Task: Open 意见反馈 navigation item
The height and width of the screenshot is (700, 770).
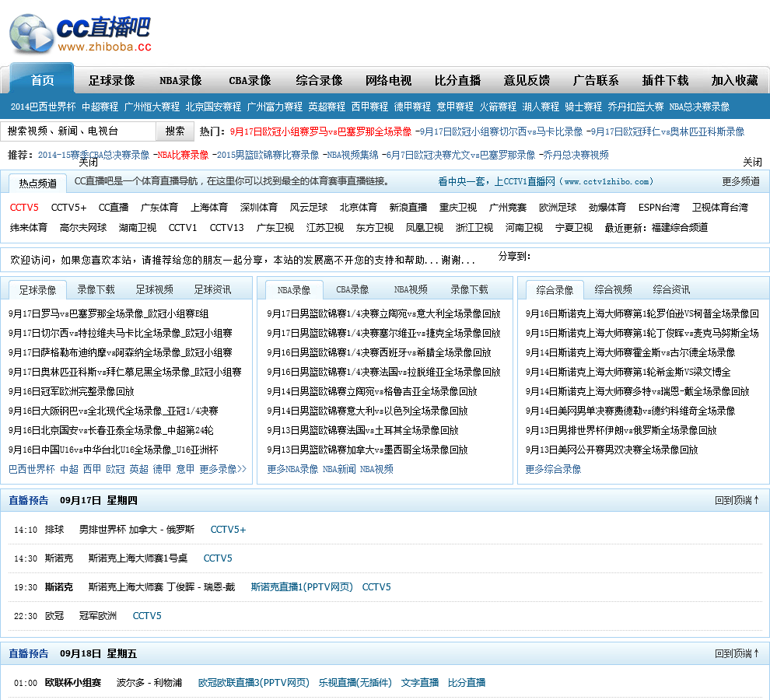Action: click(x=527, y=81)
